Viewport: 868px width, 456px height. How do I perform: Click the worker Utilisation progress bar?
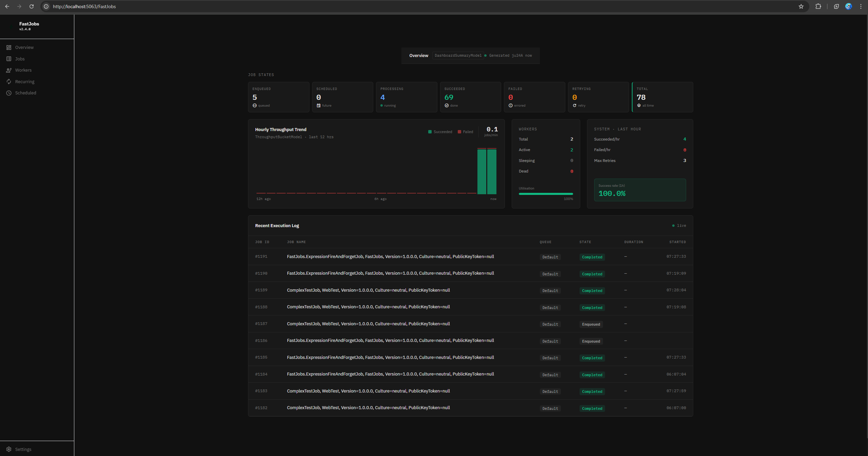[546, 194]
